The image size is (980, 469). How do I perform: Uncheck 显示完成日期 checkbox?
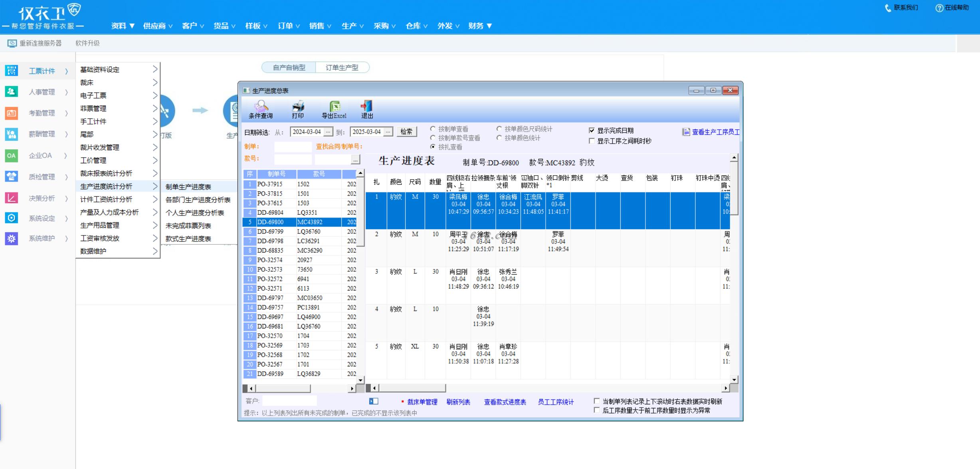tap(592, 131)
